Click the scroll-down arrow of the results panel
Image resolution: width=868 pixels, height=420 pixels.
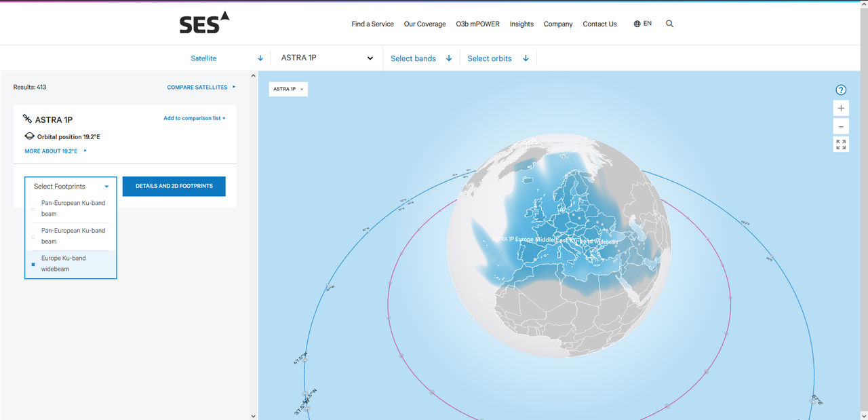point(254,416)
